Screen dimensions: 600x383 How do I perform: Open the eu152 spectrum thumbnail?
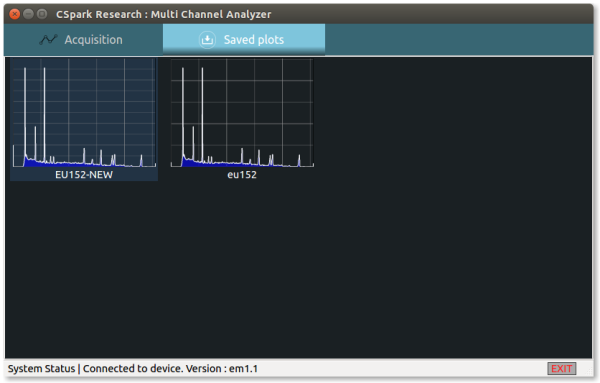242,113
